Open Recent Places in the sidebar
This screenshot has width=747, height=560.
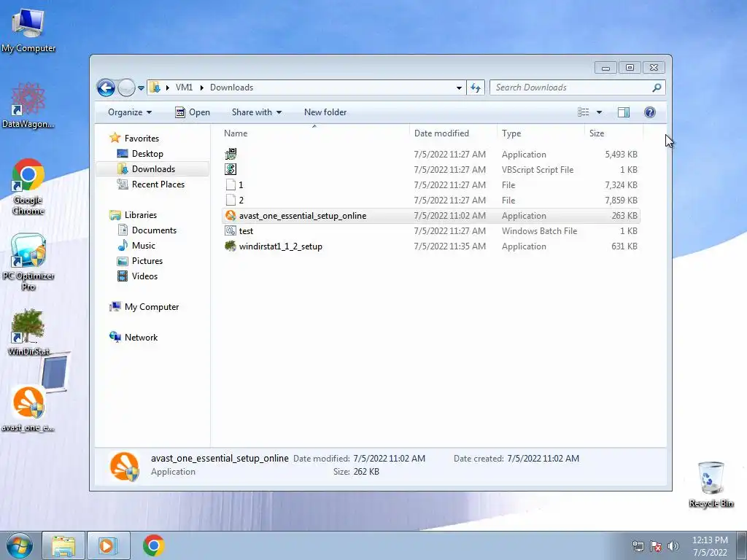coord(158,184)
